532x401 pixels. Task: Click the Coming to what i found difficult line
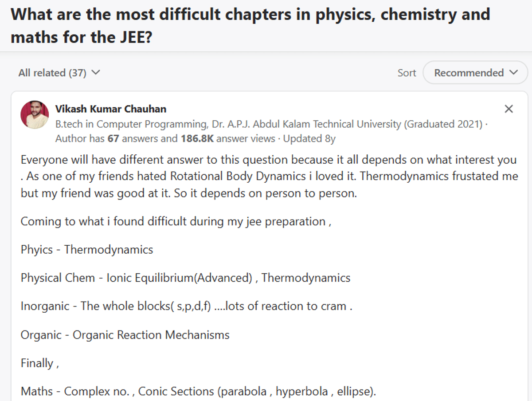(176, 221)
